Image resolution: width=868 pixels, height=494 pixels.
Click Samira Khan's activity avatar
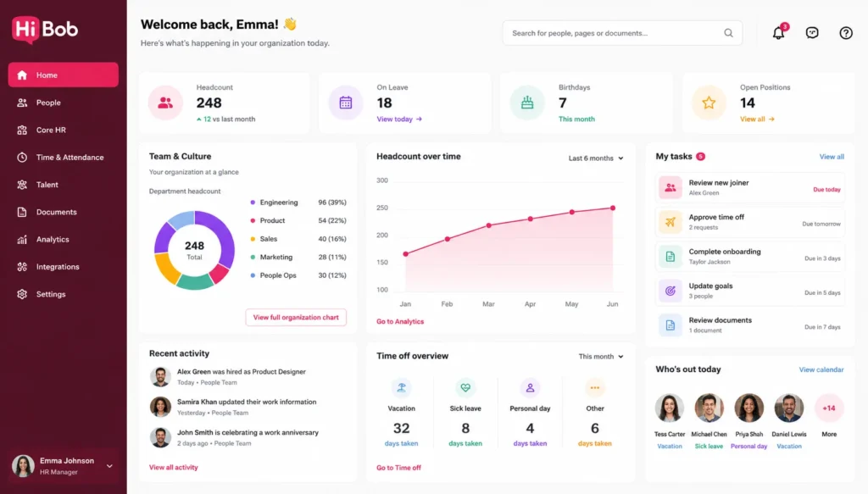160,407
